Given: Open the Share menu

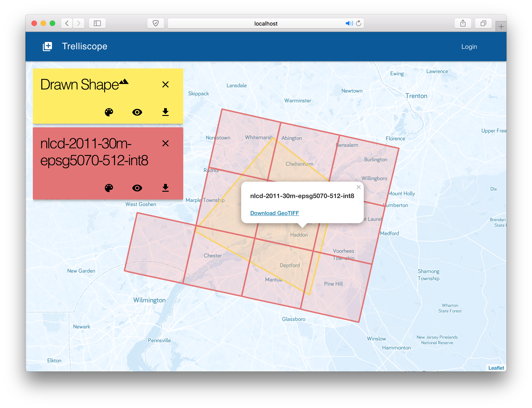Looking at the screenshot, I should 463,23.
